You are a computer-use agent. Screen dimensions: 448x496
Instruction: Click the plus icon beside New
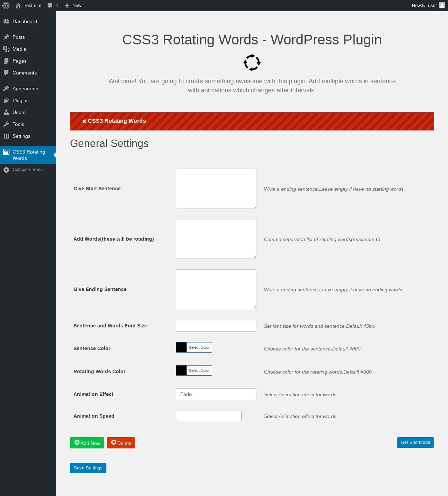point(67,6)
